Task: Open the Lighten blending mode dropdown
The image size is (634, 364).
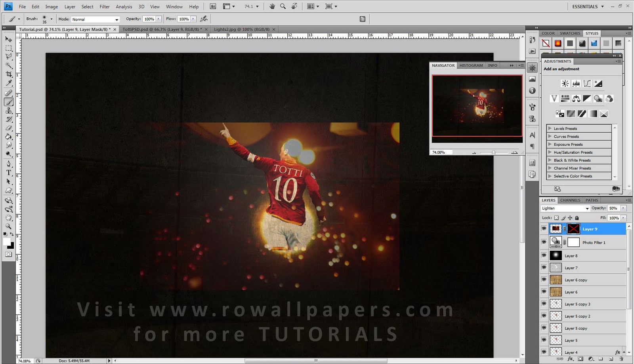Action: 565,208
